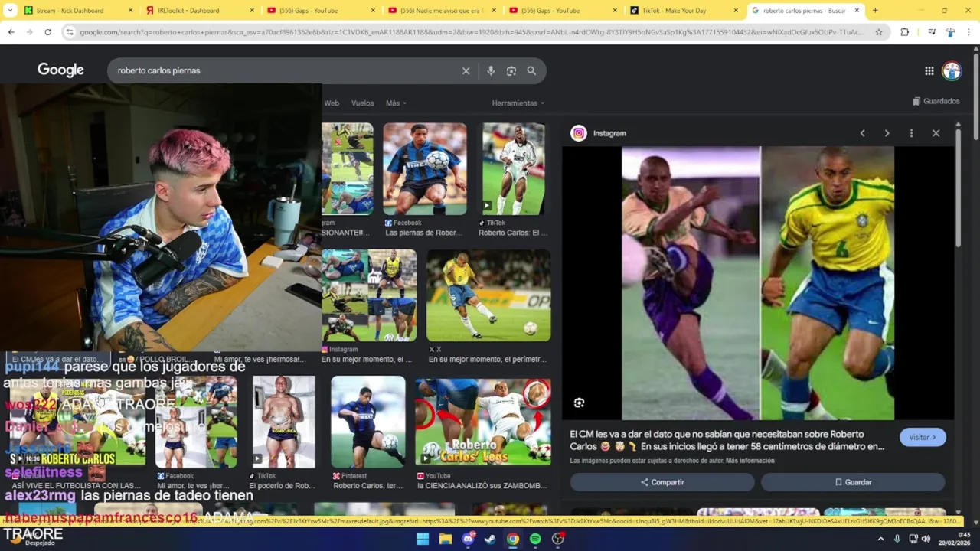Open the Windows Start menu
This screenshot has height=551, width=980.
(x=423, y=539)
